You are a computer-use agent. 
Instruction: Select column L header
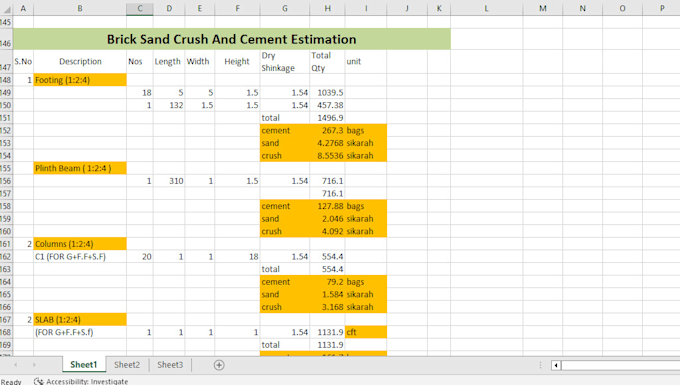[x=487, y=9]
